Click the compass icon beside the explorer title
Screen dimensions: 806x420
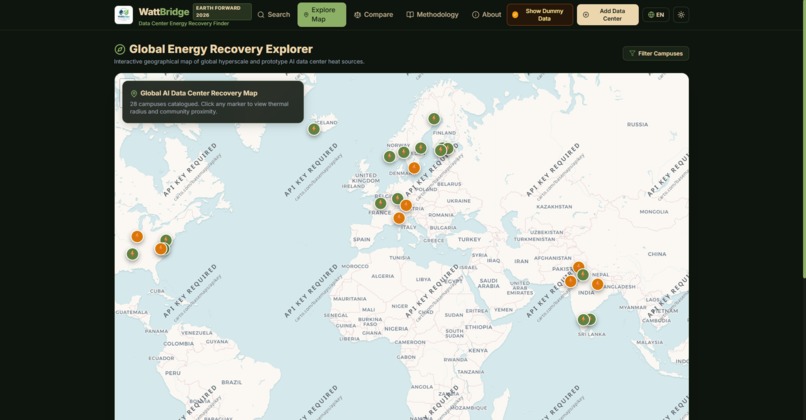pos(120,49)
